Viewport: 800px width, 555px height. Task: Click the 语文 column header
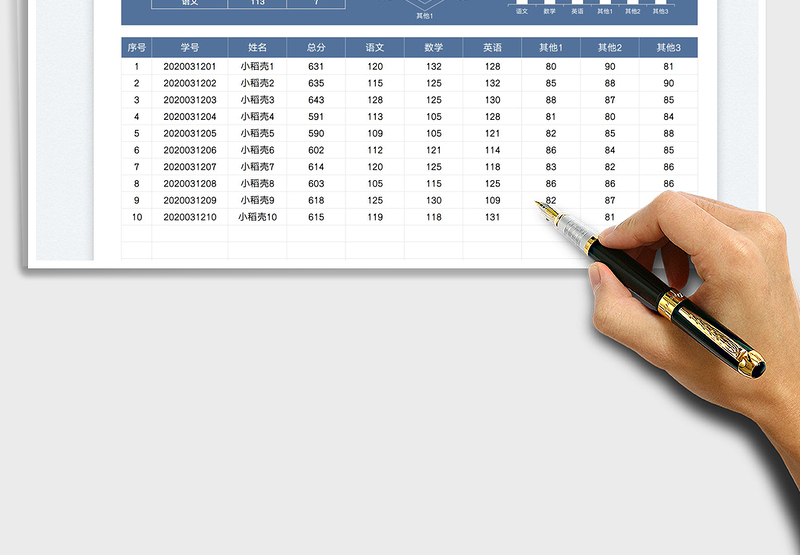375,47
